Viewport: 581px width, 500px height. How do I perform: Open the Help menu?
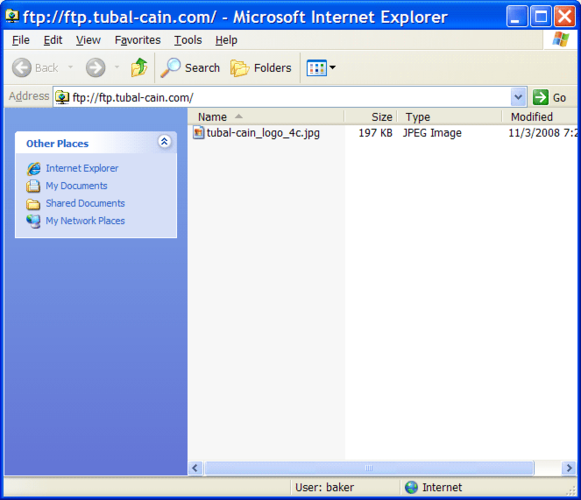coord(226,40)
